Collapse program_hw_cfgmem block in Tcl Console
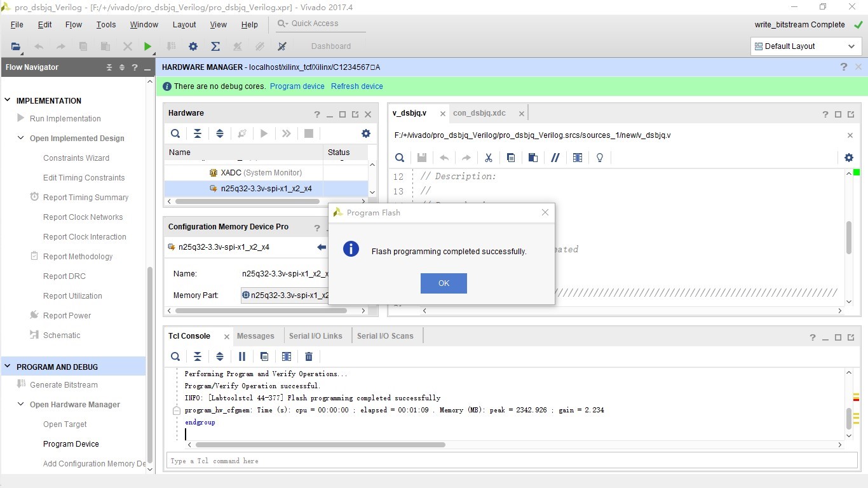This screenshot has height=488, width=868. point(177,410)
